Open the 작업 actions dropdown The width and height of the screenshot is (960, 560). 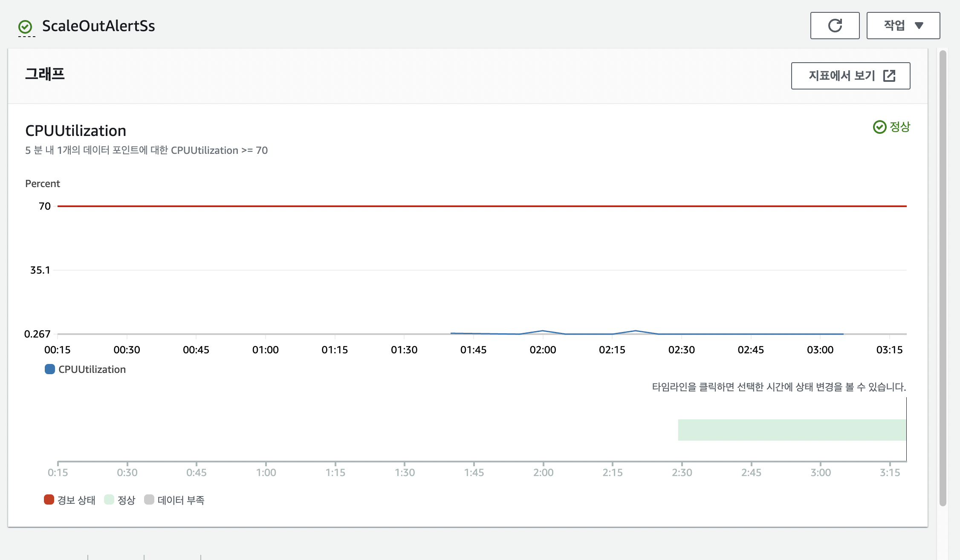click(903, 26)
